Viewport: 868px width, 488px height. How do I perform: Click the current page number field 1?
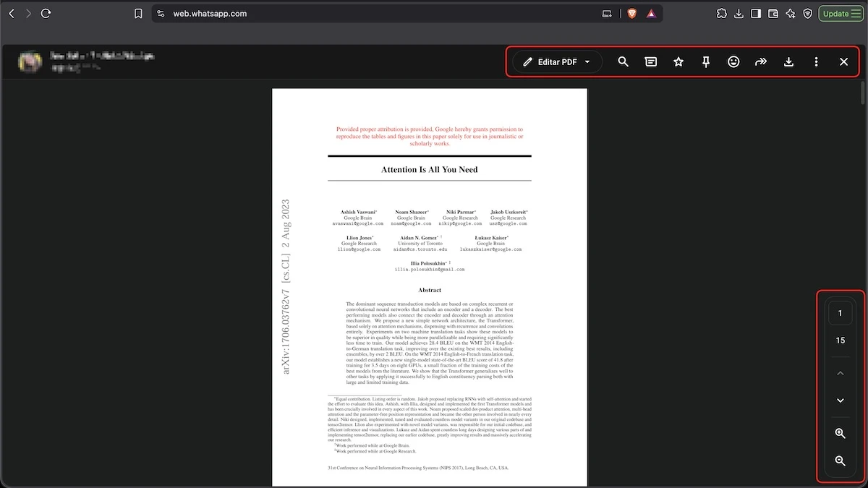click(x=840, y=313)
